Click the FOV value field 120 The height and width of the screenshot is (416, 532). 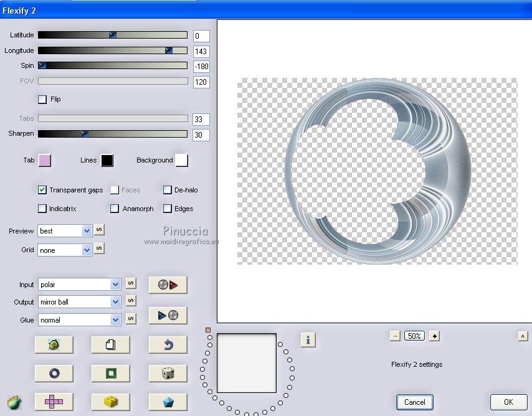[201, 82]
